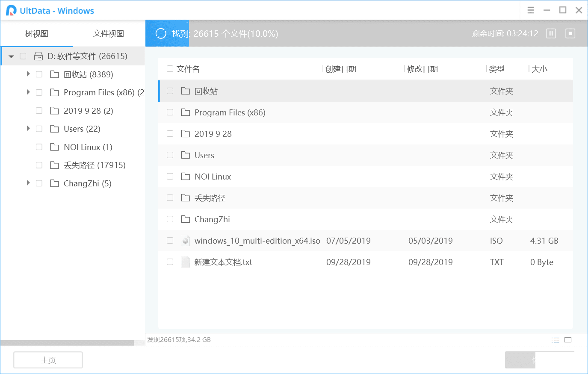The width and height of the screenshot is (588, 374).
Task: Click remaining time 剩余时间: 03:24:12
Action: coord(505,33)
